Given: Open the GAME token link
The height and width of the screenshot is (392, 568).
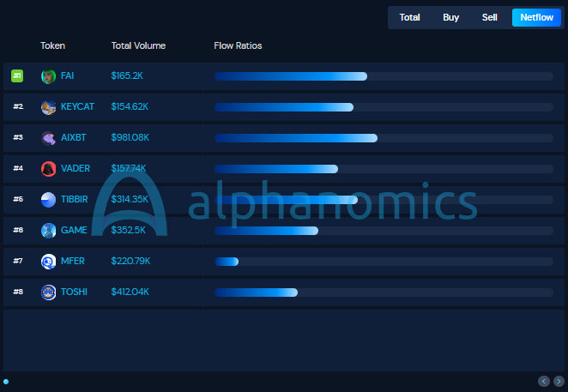Looking at the screenshot, I should 74,230.
